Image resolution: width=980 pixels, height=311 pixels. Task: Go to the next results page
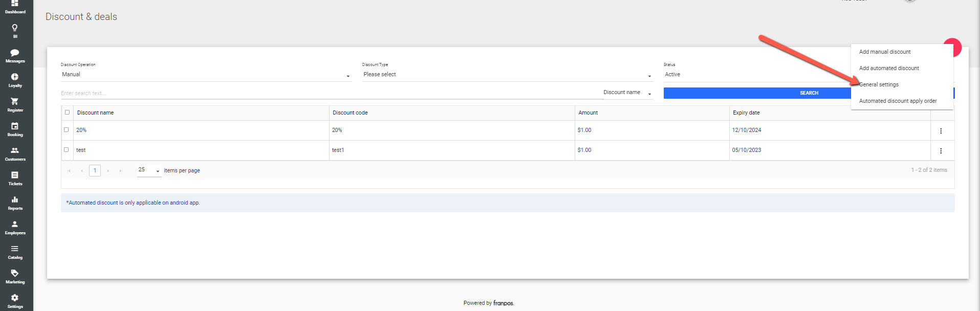pos(108,171)
